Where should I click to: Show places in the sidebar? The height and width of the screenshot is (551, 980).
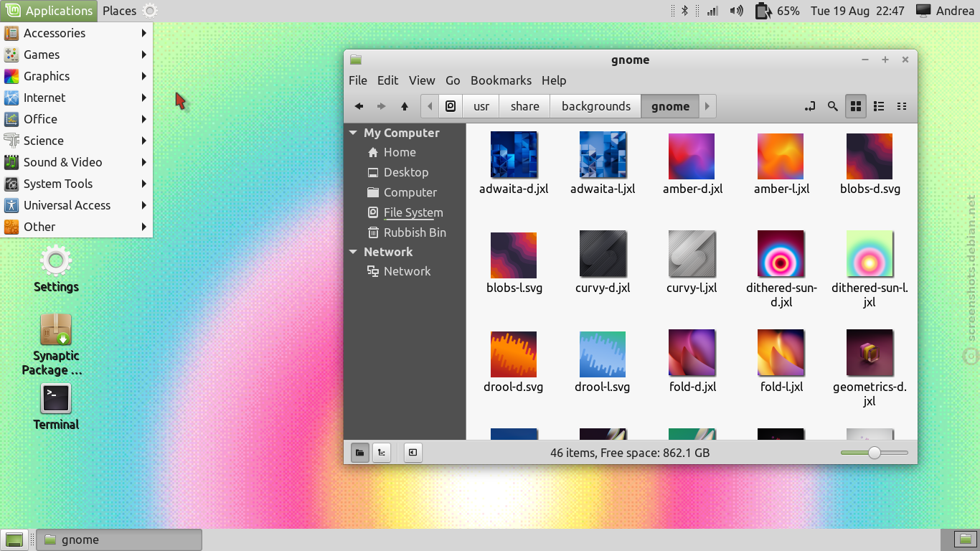coord(360,453)
